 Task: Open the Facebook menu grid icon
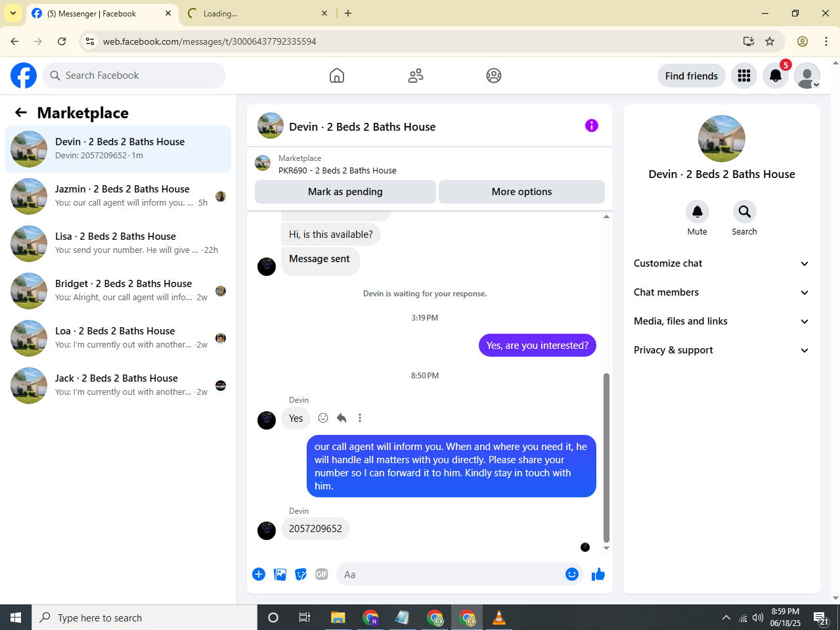point(744,76)
